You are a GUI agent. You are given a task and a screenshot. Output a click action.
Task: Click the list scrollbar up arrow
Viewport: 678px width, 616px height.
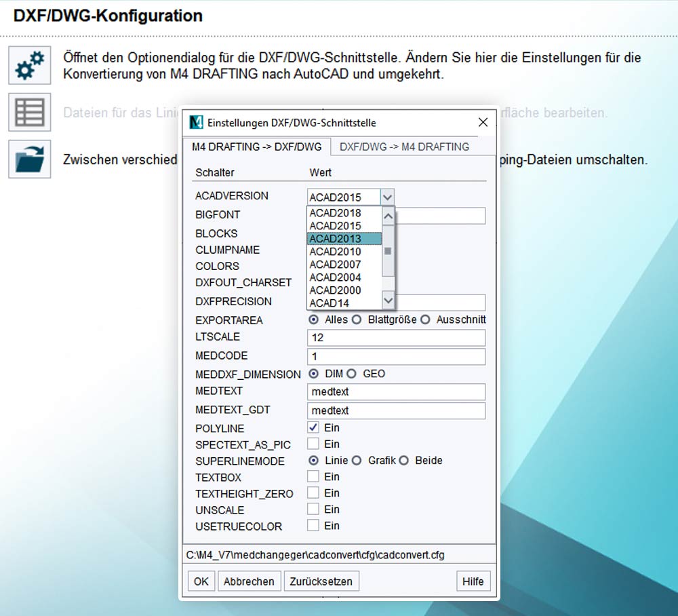click(x=388, y=216)
